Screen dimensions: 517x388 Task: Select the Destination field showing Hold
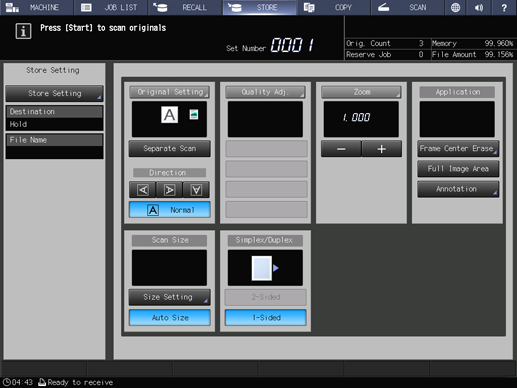pos(54,118)
